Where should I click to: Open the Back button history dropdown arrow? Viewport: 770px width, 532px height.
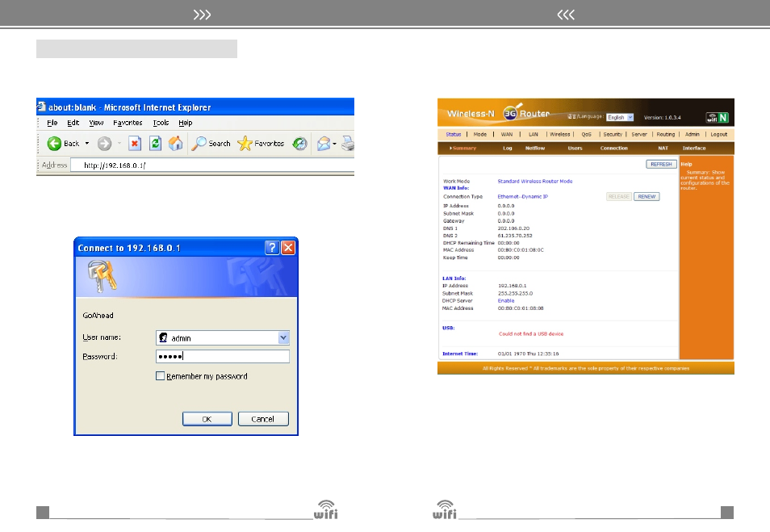click(87, 144)
